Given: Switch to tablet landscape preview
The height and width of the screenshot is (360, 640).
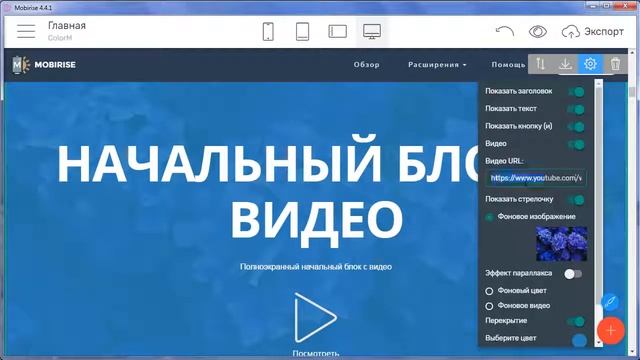Looking at the screenshot, I should 338,31.
